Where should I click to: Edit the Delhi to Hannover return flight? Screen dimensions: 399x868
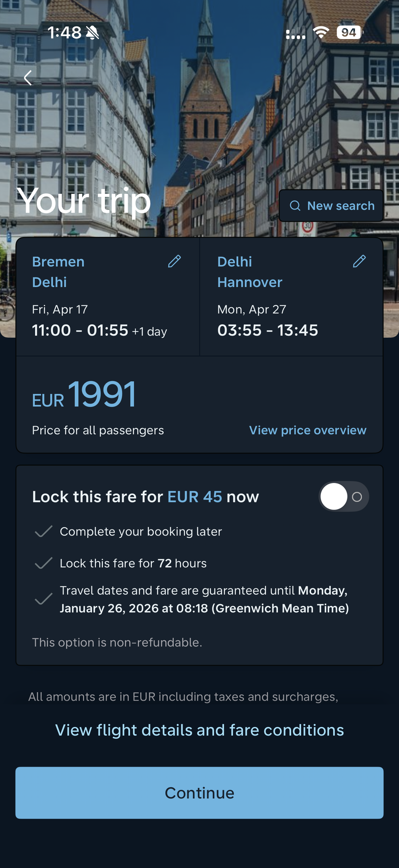tap(360, 261)
